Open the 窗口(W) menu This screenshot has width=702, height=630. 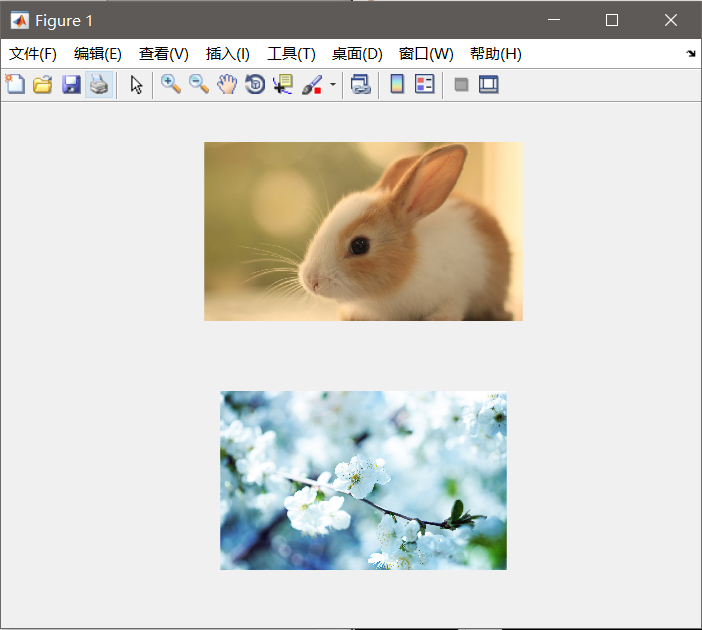pos(426,54)
